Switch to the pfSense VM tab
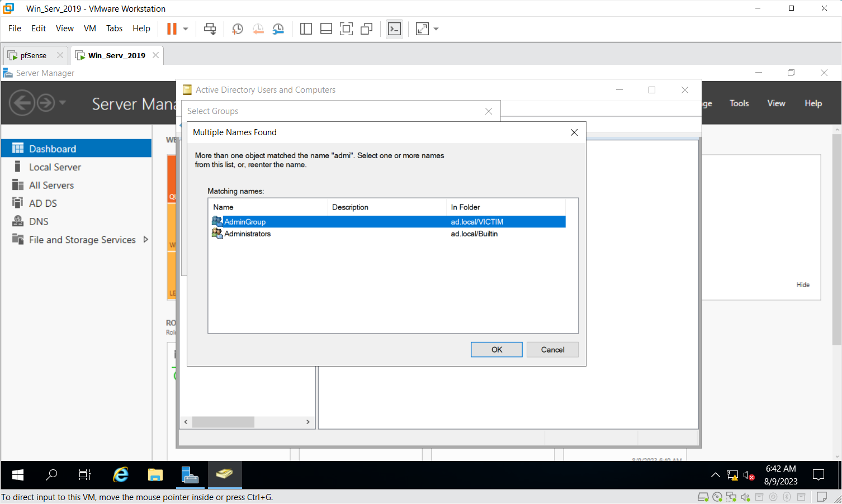The height and width of the screenshot is (504, 842). pyautogui.click(x=34, y=55)
